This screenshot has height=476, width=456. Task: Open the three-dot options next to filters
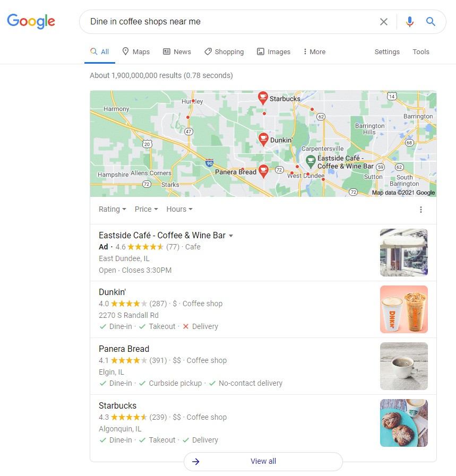coord(421,210)
